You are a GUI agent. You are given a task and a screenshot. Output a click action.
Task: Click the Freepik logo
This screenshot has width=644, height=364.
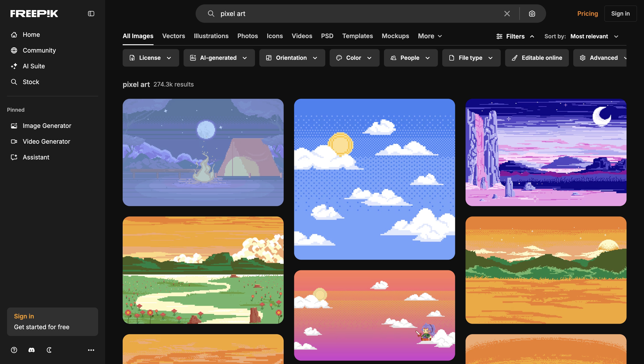34,14
